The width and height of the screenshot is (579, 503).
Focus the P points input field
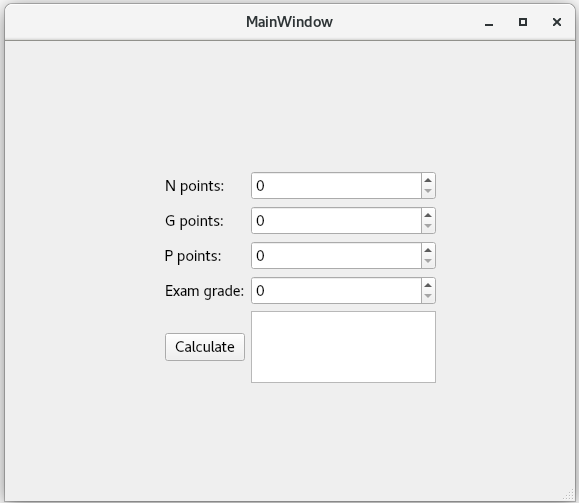(336, 256)
